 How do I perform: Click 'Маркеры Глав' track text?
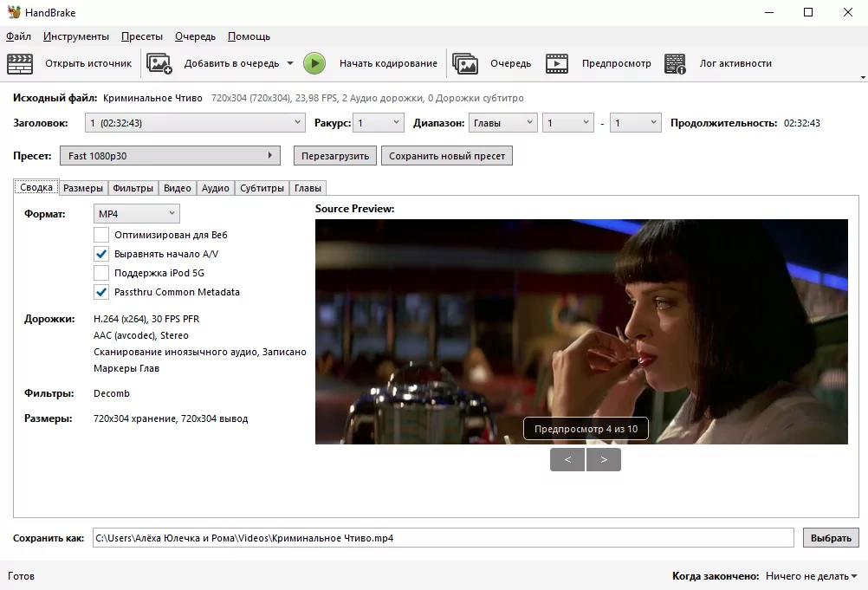(x=126, y=368)
